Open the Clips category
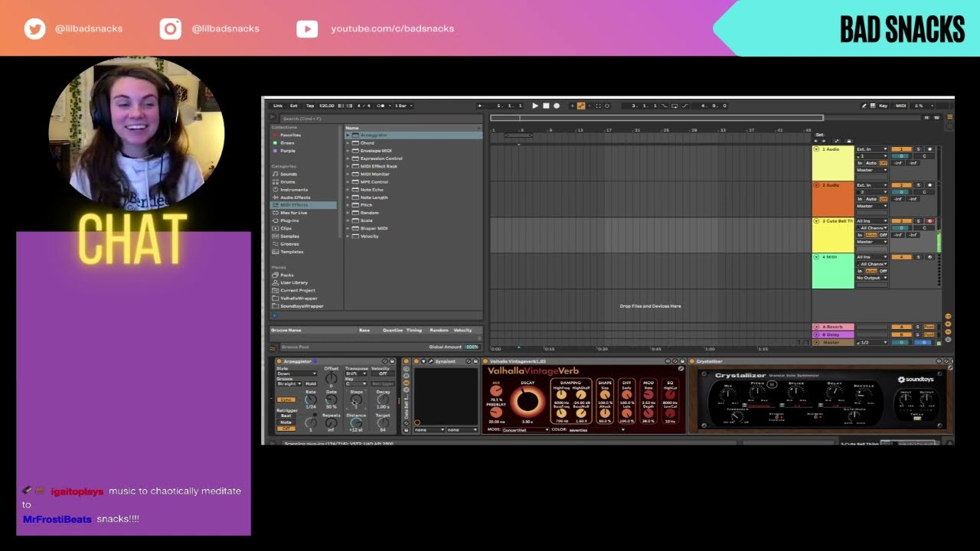980x551 pixels. 286,228
